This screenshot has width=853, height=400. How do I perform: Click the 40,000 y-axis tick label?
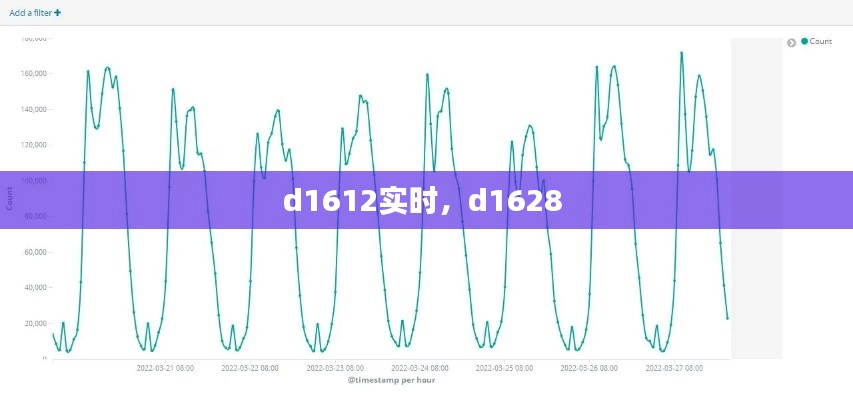tap(35, 287)
